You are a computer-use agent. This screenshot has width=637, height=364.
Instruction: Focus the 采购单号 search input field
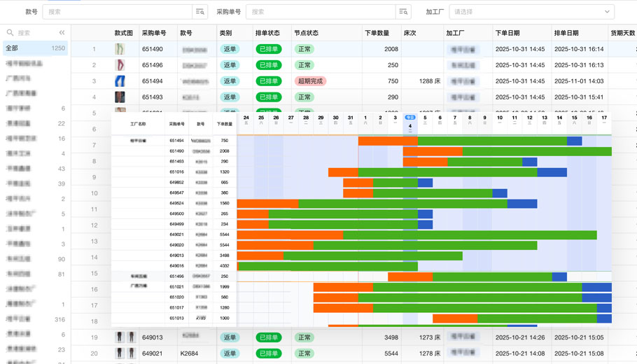pos(321,12)
